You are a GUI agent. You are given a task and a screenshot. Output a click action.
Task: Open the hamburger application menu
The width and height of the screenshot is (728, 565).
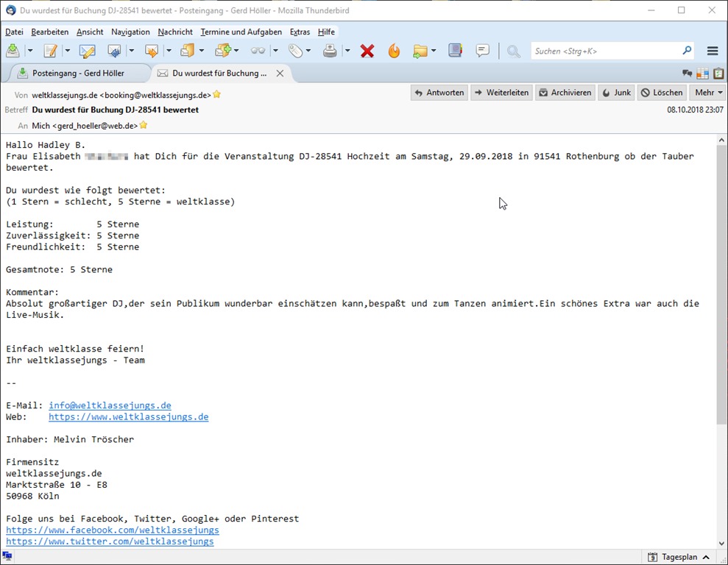point(713,51)
